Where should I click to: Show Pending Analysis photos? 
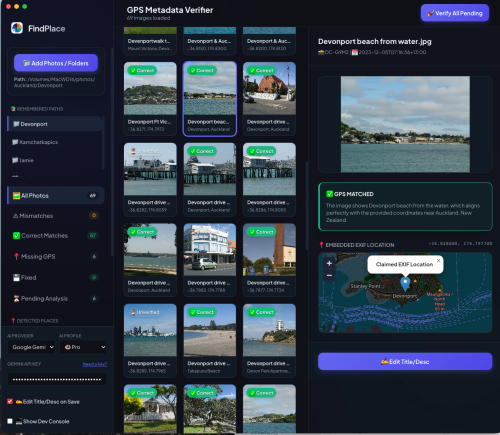coord(56,298)
